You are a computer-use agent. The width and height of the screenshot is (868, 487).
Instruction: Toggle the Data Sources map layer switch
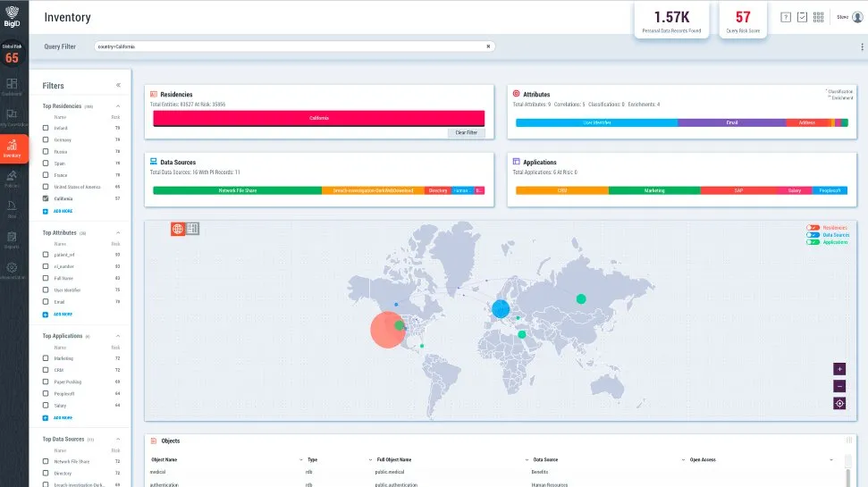pyautogui.click(x=813, y=235)
